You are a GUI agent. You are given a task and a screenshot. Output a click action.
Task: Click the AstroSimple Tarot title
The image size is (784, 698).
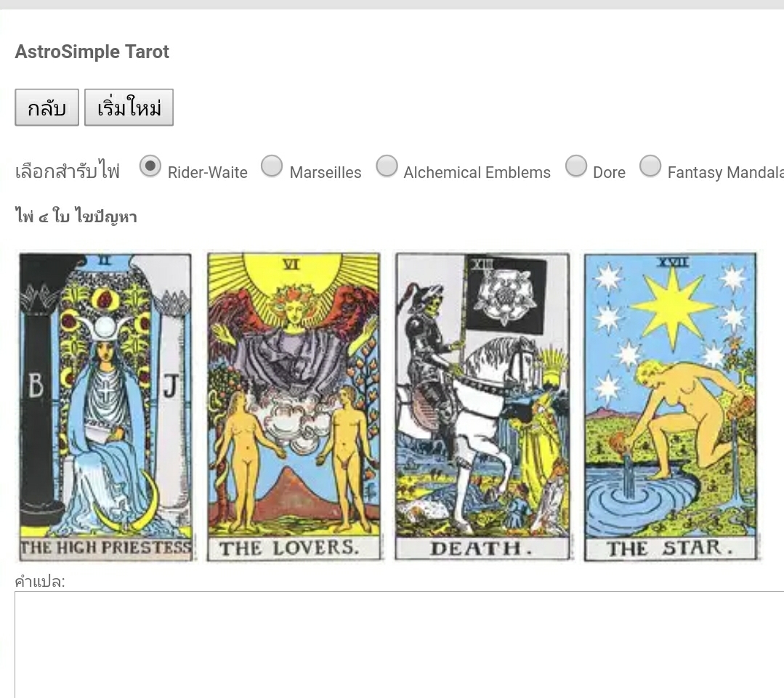(x=92, y=52)
